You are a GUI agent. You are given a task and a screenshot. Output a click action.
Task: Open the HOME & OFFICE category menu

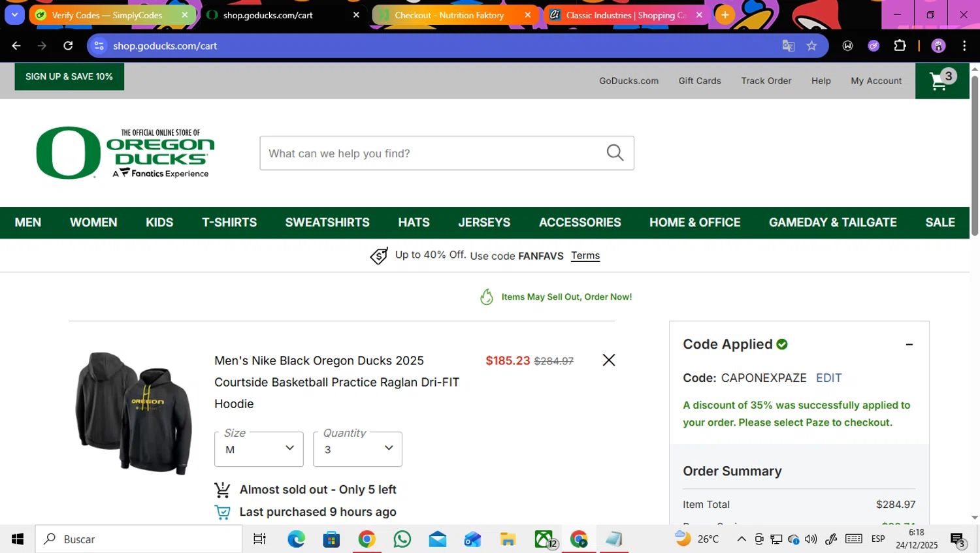[x=694, y=223]
